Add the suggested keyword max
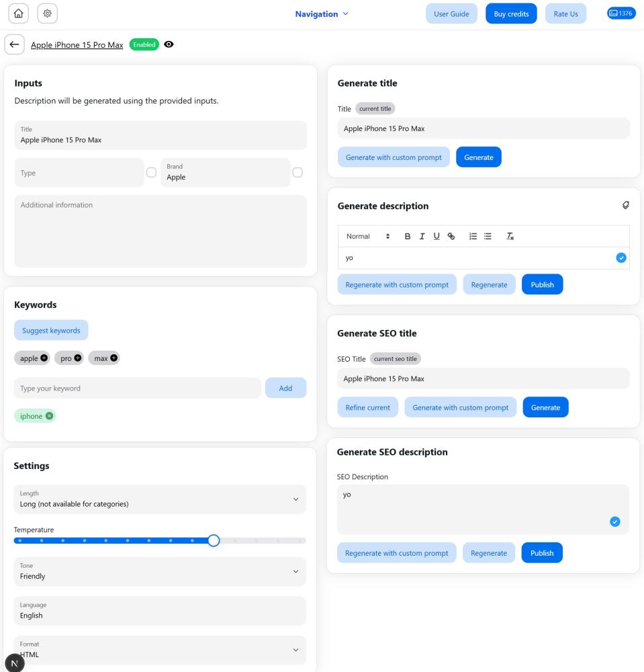This screenshot has width=644, height=672. click(113, 358)
